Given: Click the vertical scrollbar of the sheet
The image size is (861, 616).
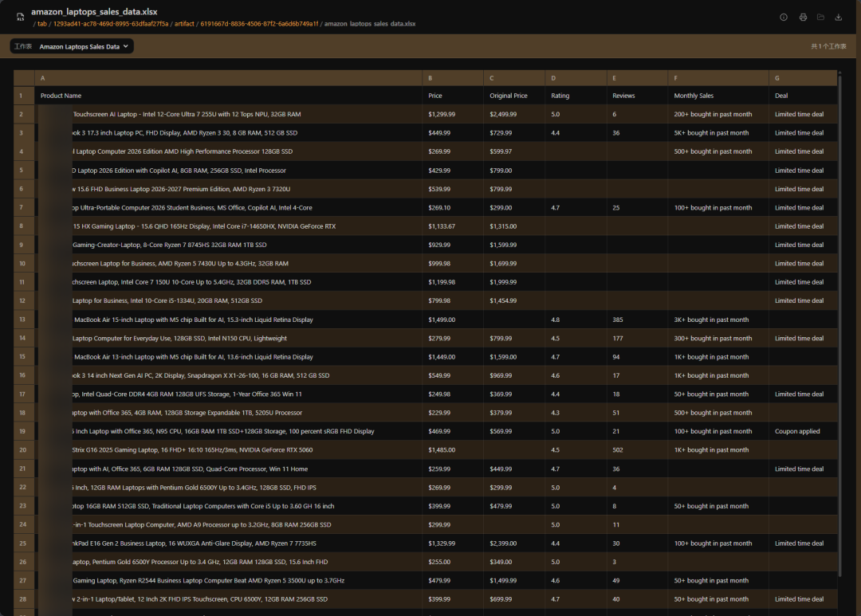Looking at the screenshot, I should [x=839, y=324].
